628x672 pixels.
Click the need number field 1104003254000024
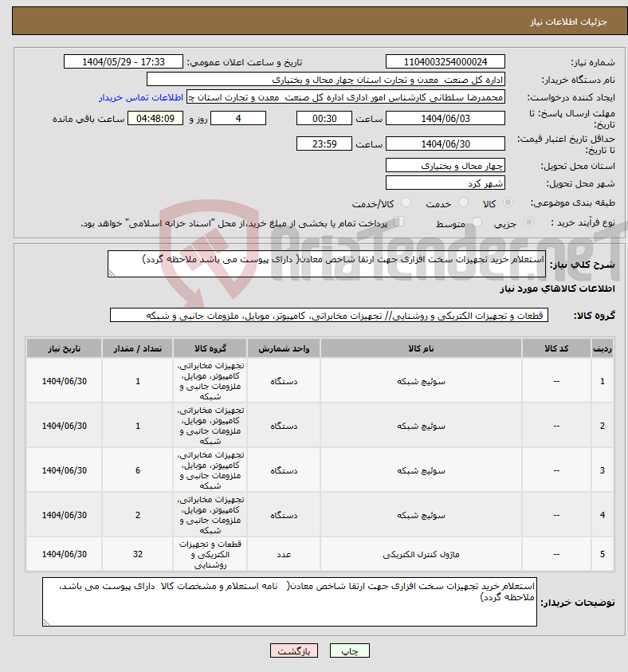(445, 61)
